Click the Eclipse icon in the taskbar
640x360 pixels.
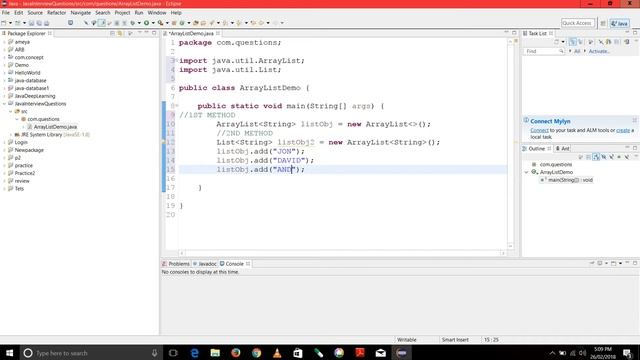(401, 353)
